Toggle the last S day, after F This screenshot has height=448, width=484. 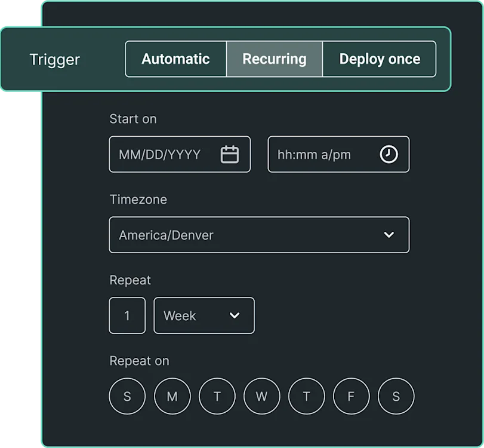pos(396,396)
